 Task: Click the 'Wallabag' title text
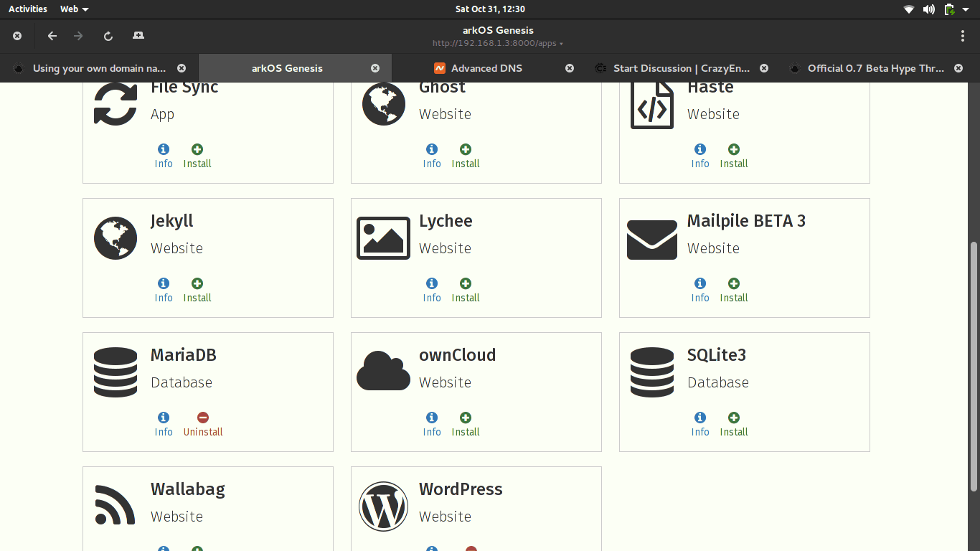point(188,489)
